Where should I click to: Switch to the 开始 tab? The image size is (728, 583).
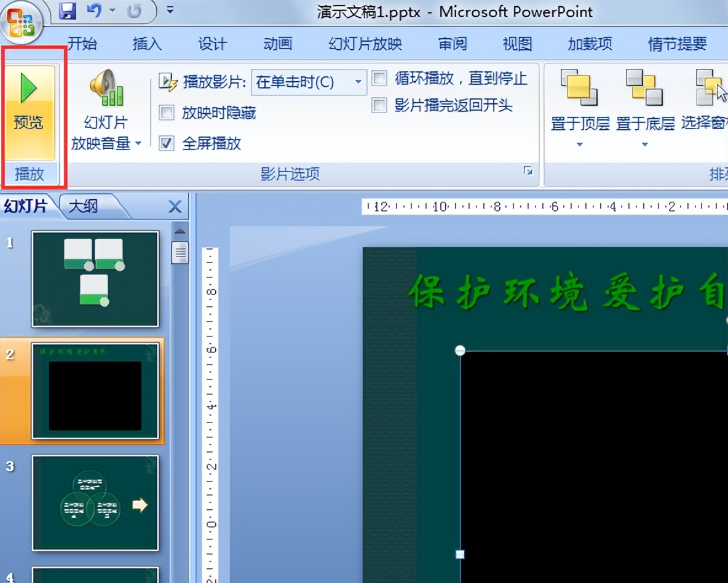coord(82,44)
